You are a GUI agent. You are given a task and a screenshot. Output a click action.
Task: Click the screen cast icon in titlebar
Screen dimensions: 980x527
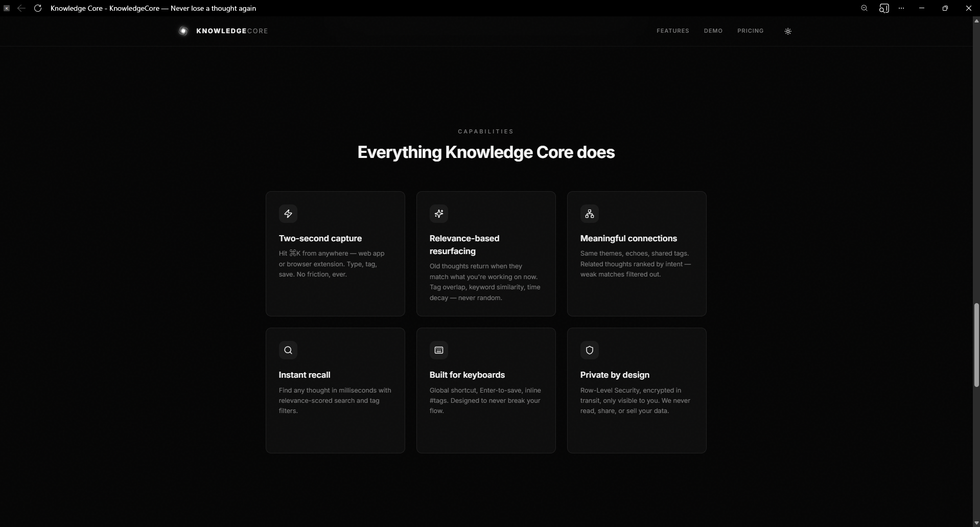pyautogui.click(x=884, y=8)
